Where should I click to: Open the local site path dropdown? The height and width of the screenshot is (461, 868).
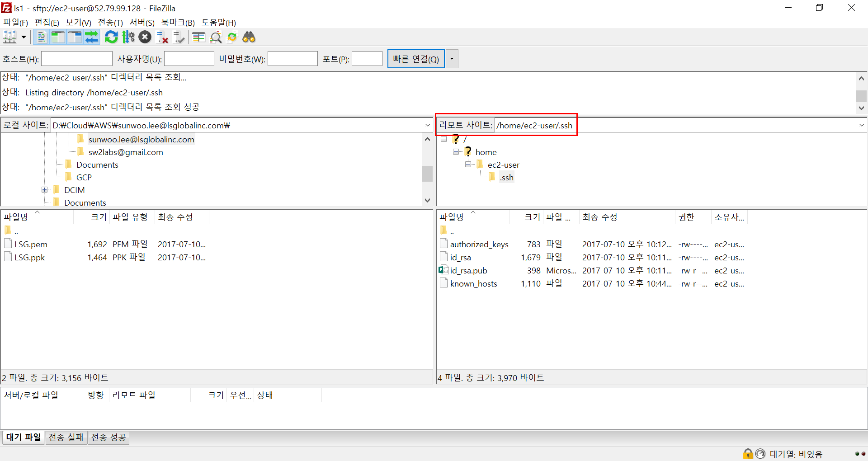click(x=428, y=125)
